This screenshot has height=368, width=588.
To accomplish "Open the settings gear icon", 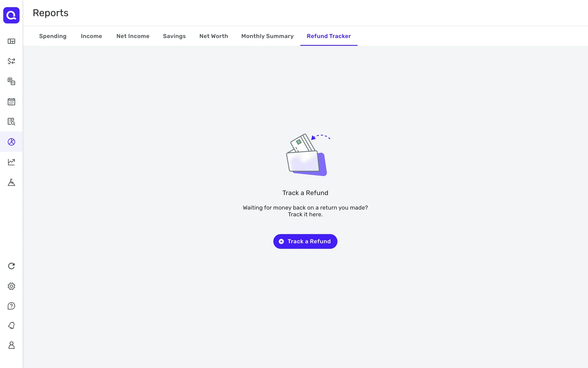I will pyautogui.click(x=11, y=286).
